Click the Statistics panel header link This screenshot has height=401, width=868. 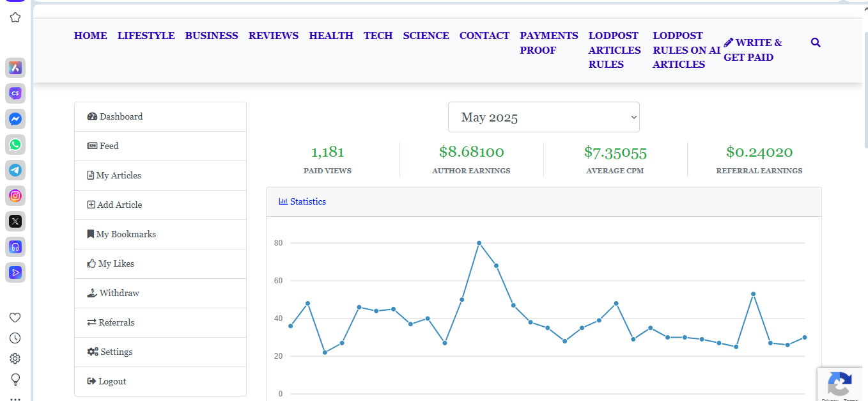(x=307, y=201)
